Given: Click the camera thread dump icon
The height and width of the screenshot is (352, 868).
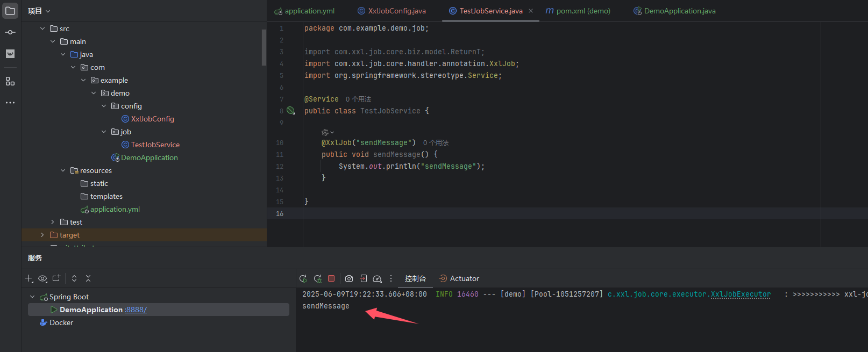Looking at the screenshot, I should [x=349, y=278].
